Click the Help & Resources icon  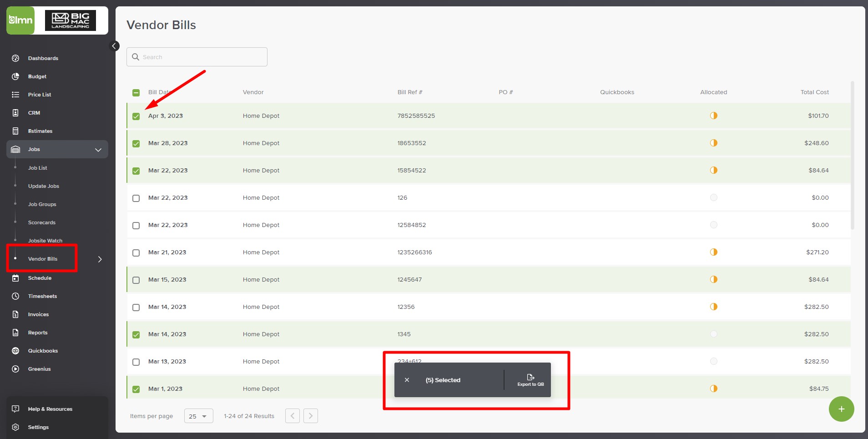click(x=15, y=409)
